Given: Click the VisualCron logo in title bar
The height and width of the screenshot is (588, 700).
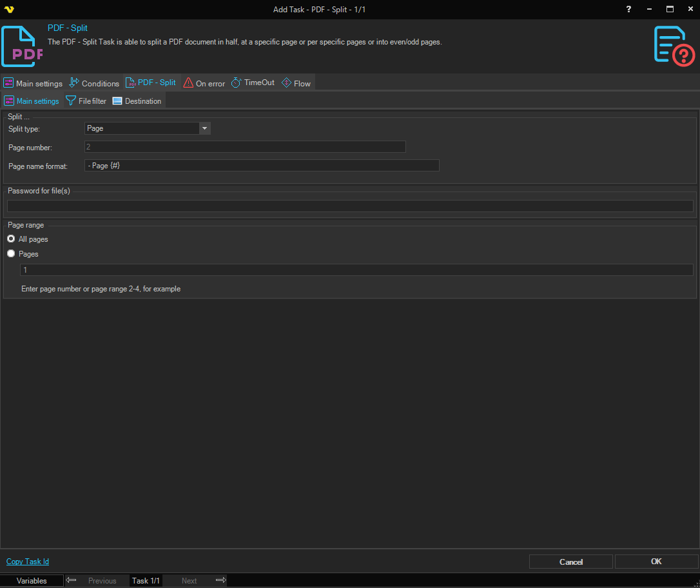Looking at the screenshot, I should tap(8, 9).
